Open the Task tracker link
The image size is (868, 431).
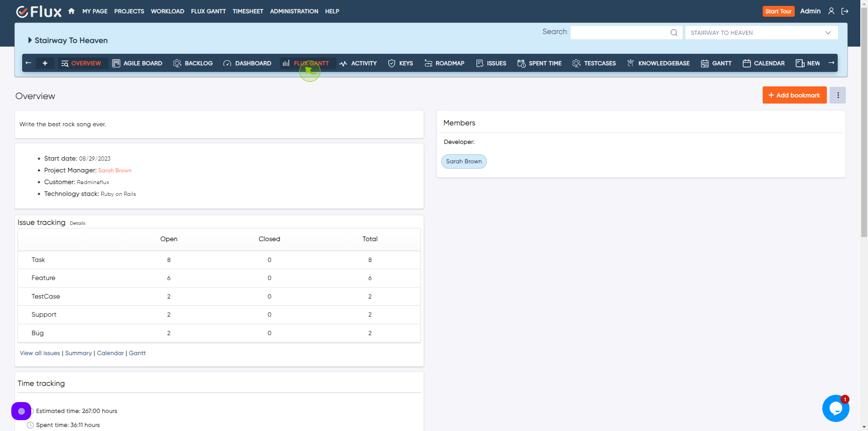pyautogui.click(x=38, y=260)
